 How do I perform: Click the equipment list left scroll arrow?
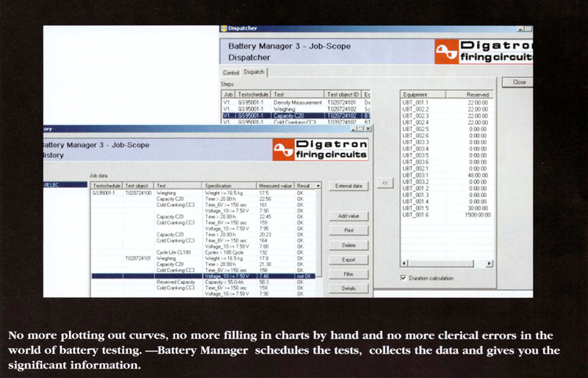(x=404, y=263)
